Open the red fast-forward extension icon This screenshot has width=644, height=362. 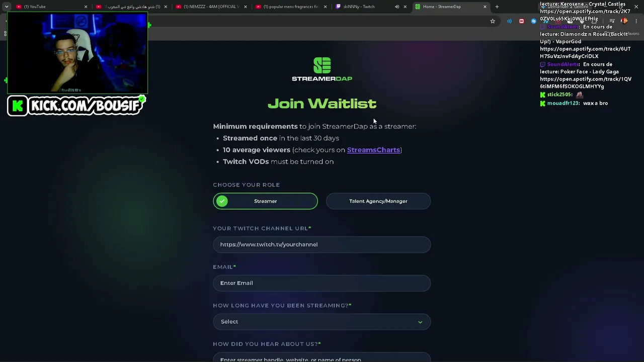pos(521,21)
